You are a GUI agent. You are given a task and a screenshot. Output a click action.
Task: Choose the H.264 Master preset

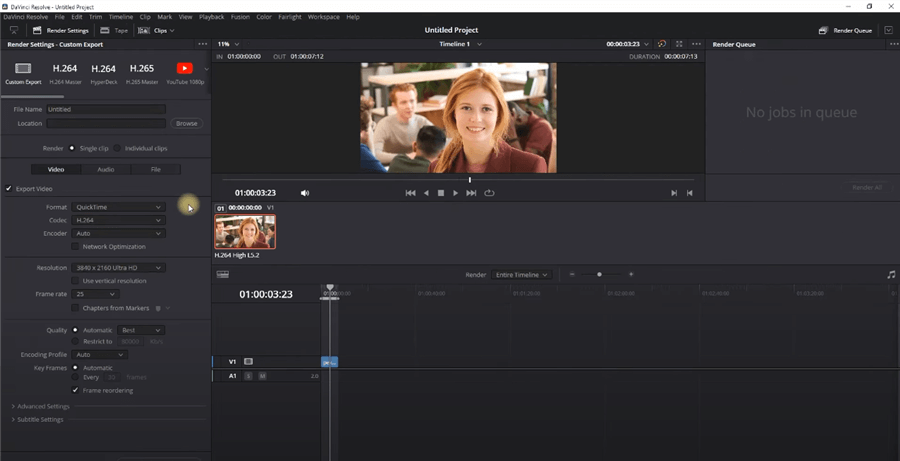[65, 73]
